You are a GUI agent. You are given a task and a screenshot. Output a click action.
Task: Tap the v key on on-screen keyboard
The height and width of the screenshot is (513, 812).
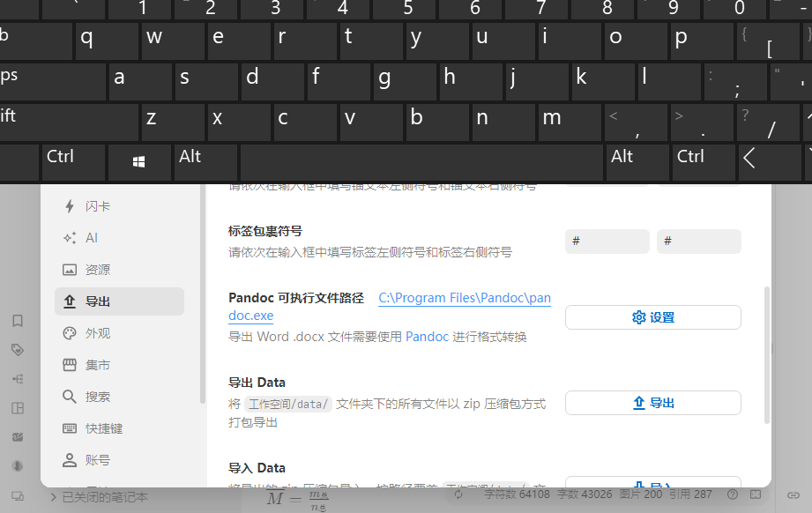pyautogui.click(x=371, y=122)
